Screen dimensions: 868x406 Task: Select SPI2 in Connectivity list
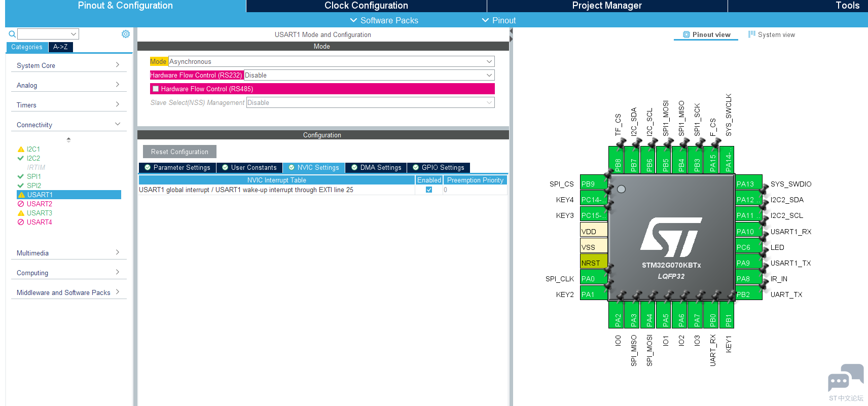click(34, 186)
